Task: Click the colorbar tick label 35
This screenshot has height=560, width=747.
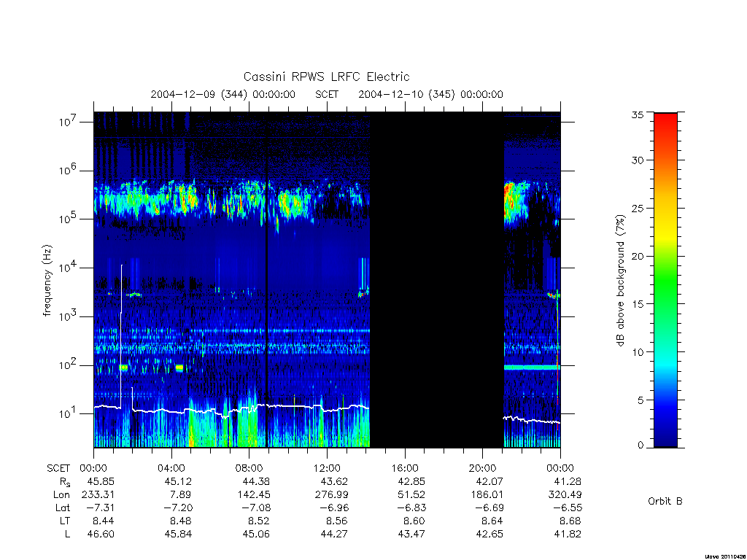Action: (638, 114)
